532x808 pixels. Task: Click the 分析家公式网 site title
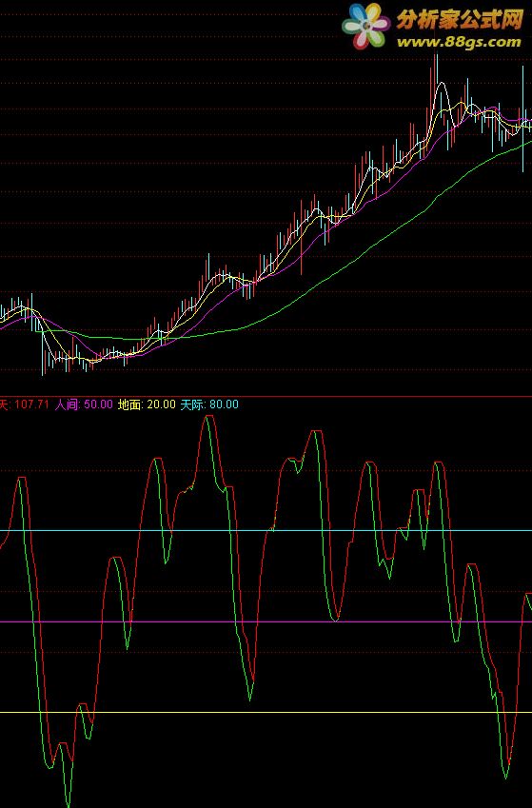(x=460, y=20)
